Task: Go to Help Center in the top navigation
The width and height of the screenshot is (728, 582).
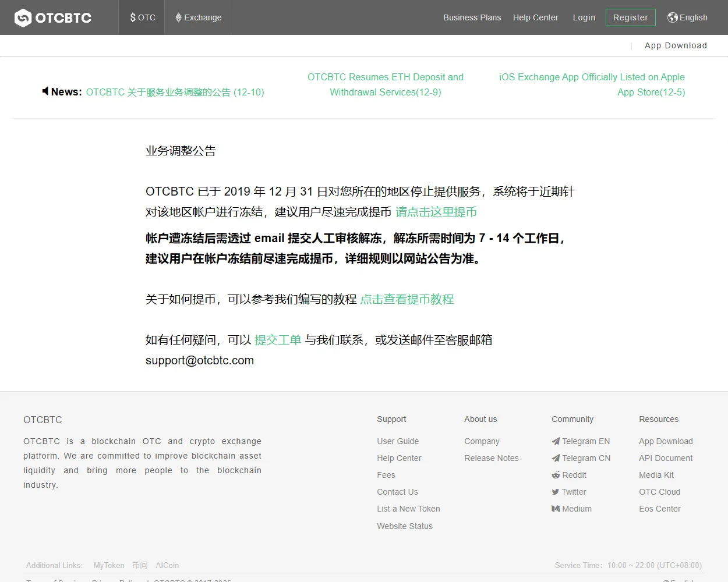Action: tap(535, 17)
